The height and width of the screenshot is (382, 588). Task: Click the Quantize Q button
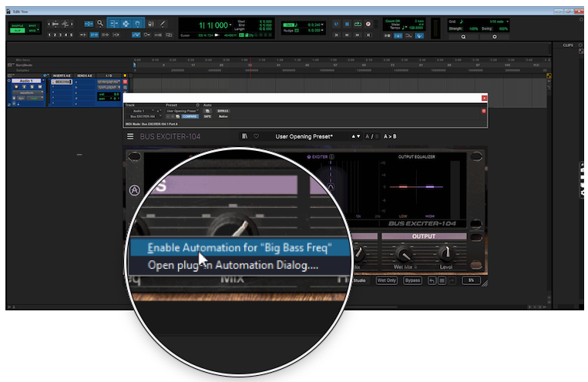(463, 37)
